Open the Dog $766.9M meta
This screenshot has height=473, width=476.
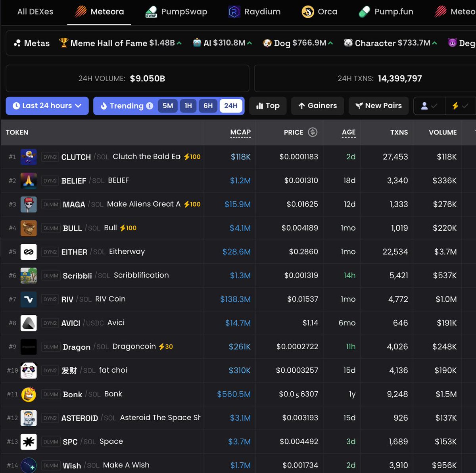[x=298, y=43]
